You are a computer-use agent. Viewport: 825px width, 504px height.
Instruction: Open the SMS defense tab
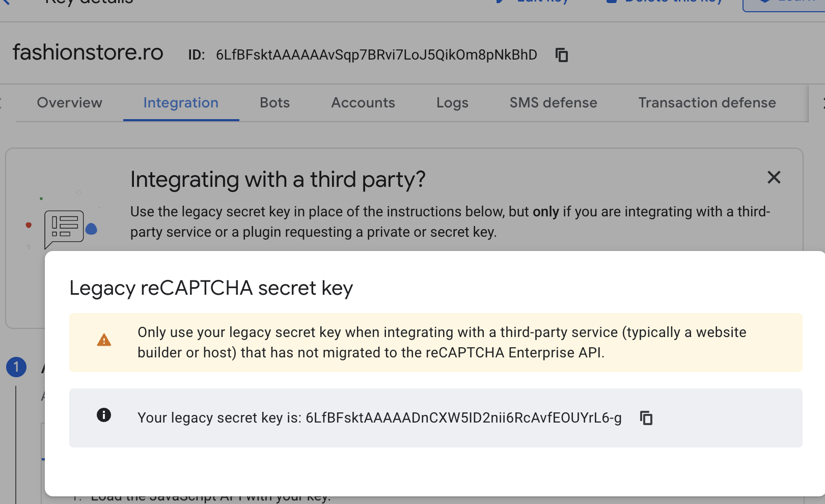(554, 103)
